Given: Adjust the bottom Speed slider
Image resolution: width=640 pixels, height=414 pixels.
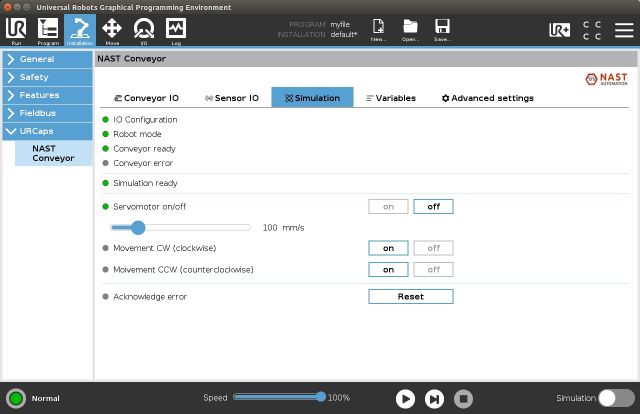Looking at the screenshot, I should coord(321,397).
